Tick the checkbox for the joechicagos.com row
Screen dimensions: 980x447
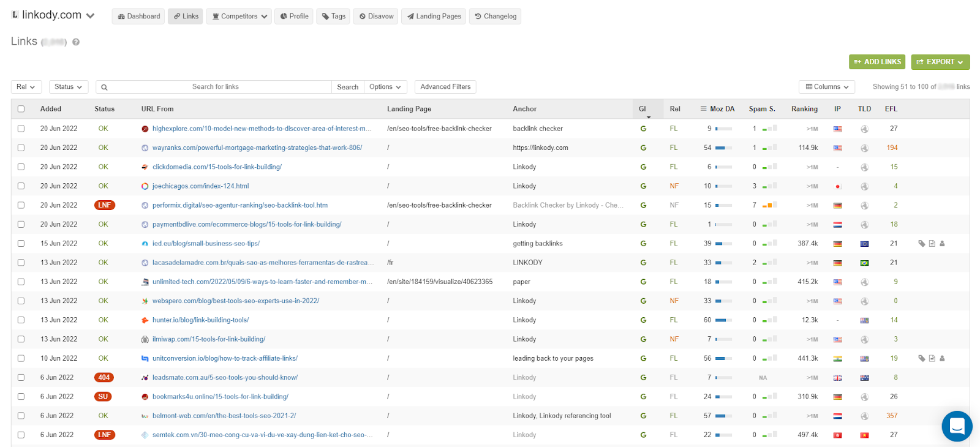[21, 186]
